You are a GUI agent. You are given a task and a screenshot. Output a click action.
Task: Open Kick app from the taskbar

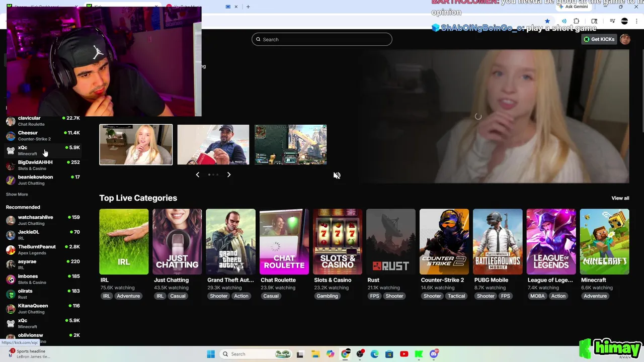tap(419, 354)
